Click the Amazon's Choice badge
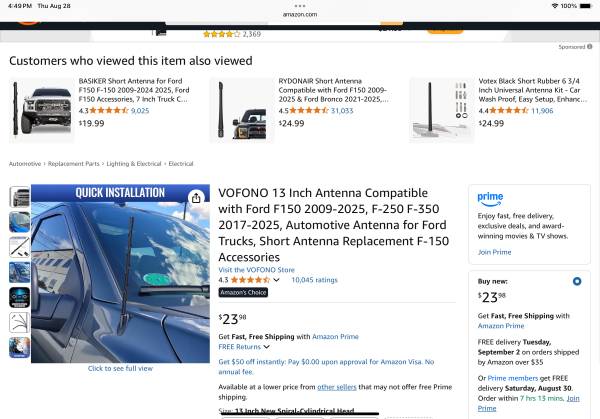The image size is (600, 419). (243, 292)
